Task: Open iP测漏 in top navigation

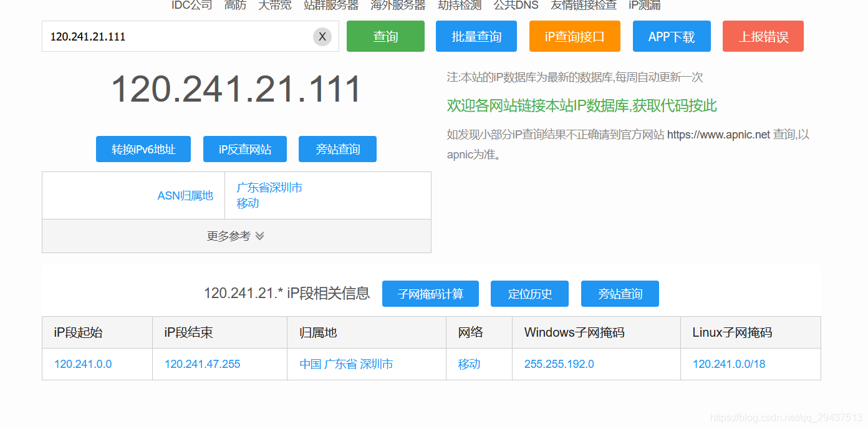Action: click(x=645, y=5)
